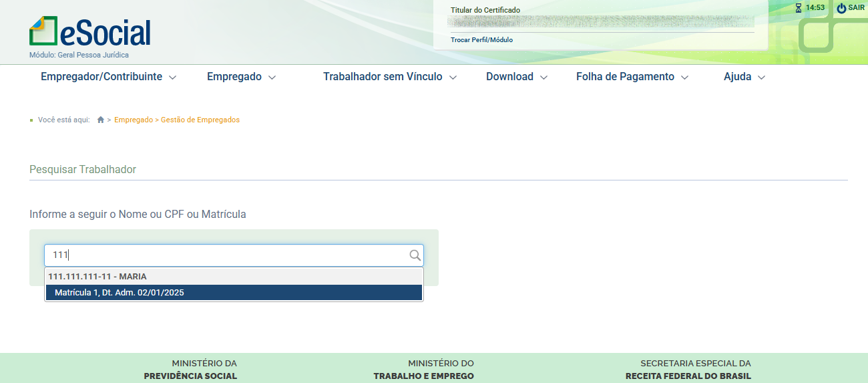Click Secretaria Especial da Receita Federal footer
This screenshot has width=868, height=383.
(x=688, y=370)
